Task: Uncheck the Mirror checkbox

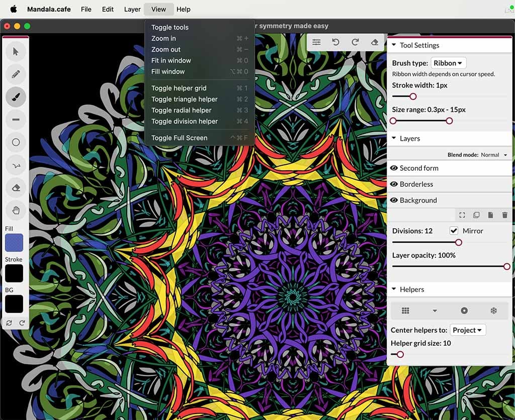Action: tap(454, 231)
